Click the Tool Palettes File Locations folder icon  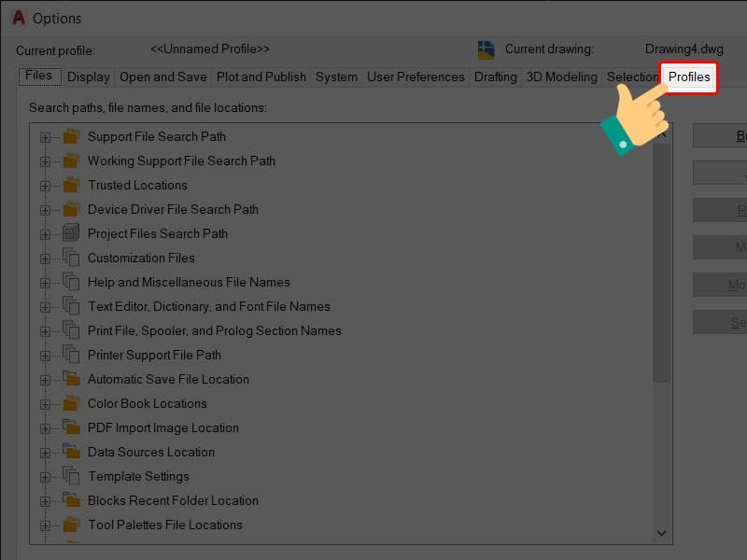click(x=69, y=525)
